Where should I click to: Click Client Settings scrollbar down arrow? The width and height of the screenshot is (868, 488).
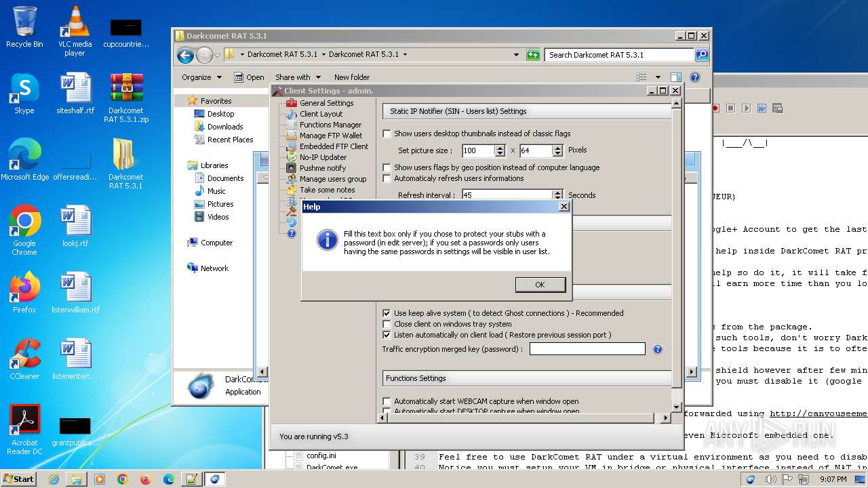[676, 407]
